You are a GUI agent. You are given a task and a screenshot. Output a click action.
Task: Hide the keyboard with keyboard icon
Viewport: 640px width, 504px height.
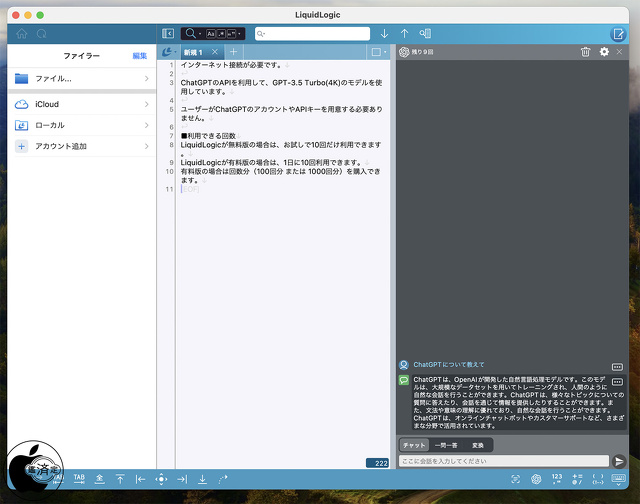618,479
